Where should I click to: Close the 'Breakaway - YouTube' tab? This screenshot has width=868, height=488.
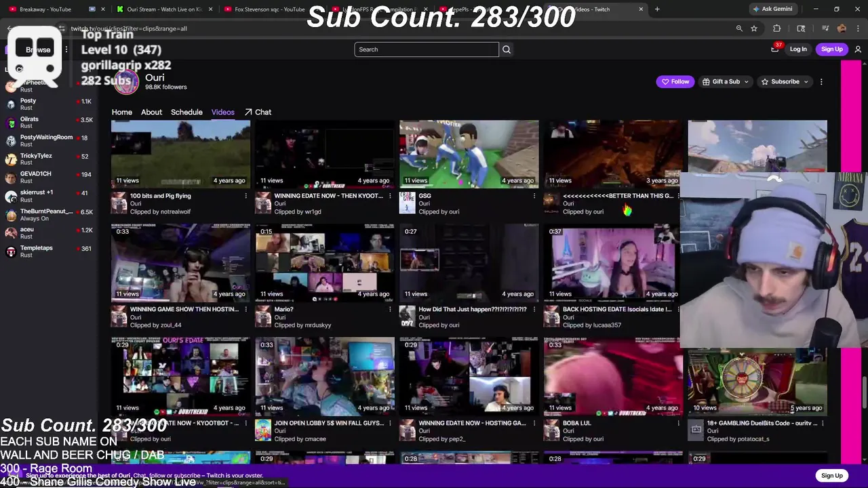[103, 9]
